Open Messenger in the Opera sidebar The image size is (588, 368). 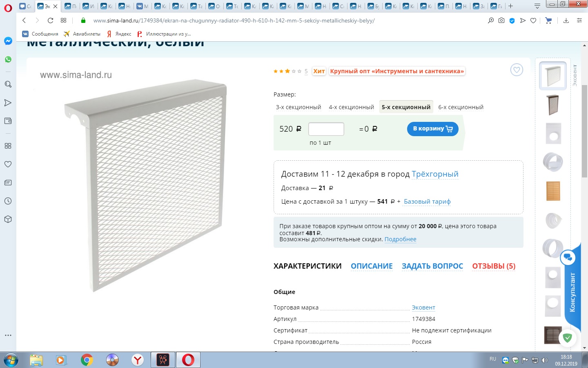[x=8, y=41]
